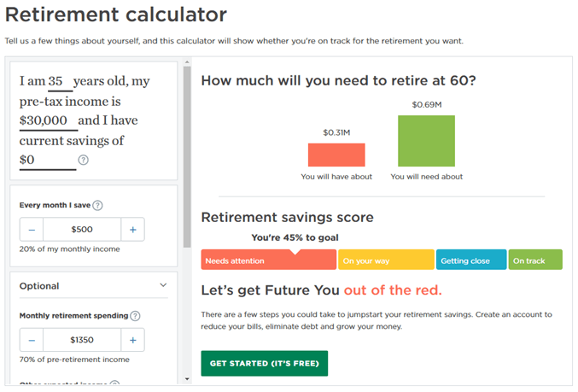Open the help tooltip for Every month I save

click(x=97, y=206)
